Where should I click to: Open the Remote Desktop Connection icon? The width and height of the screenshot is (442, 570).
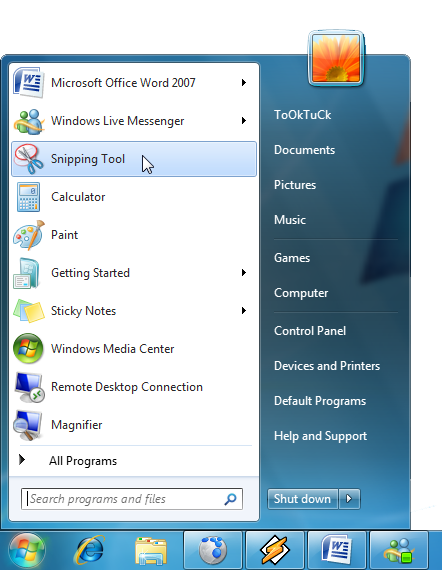[x=29, y=387]
